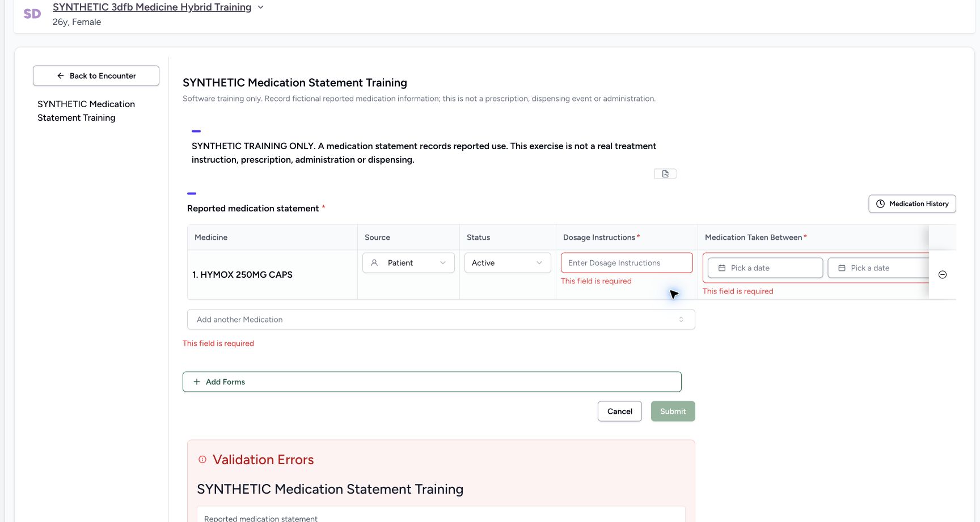
Task: Pick the end date for Medication Taken Between
Action: coord(878,268)
